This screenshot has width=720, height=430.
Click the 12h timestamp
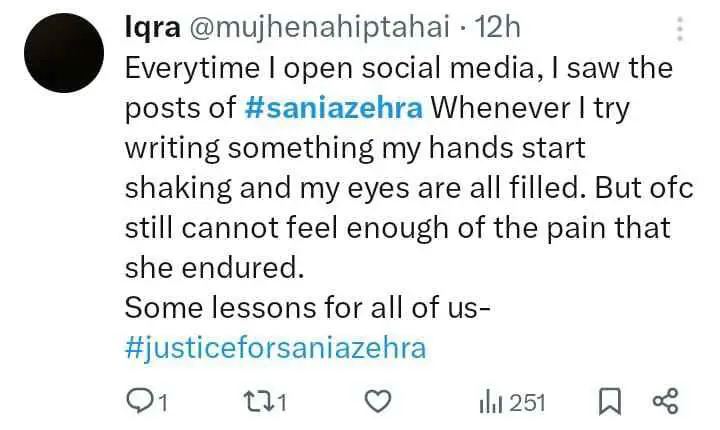click(497, 27)
